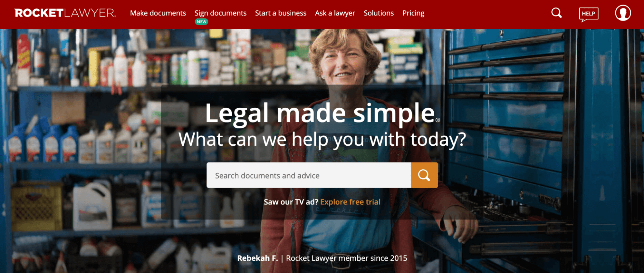Select Start a business in navigation
The height and width of the screenshot is (273, 644).
[x=281, y=13]
